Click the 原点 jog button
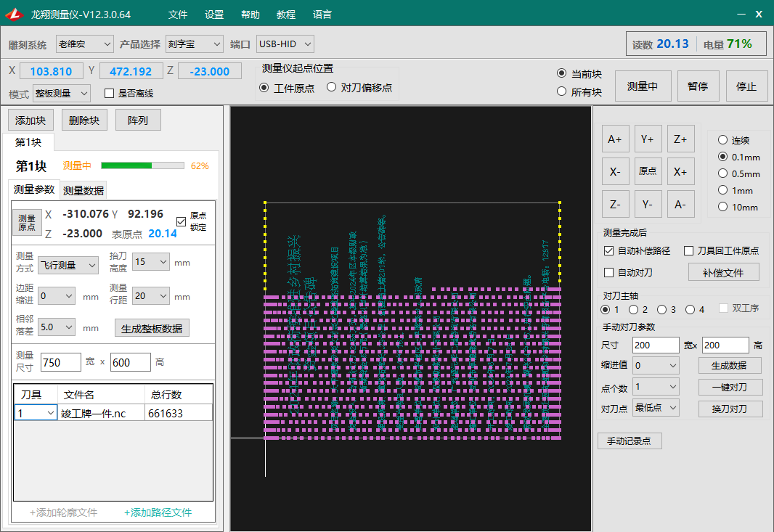Viewport: 774px width, 532px height. click(648, 171)
